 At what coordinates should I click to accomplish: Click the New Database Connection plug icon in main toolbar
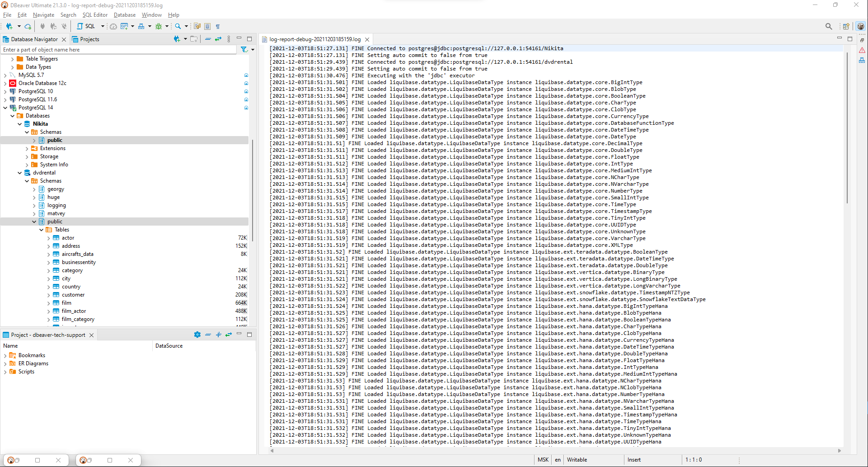(9, 26)
